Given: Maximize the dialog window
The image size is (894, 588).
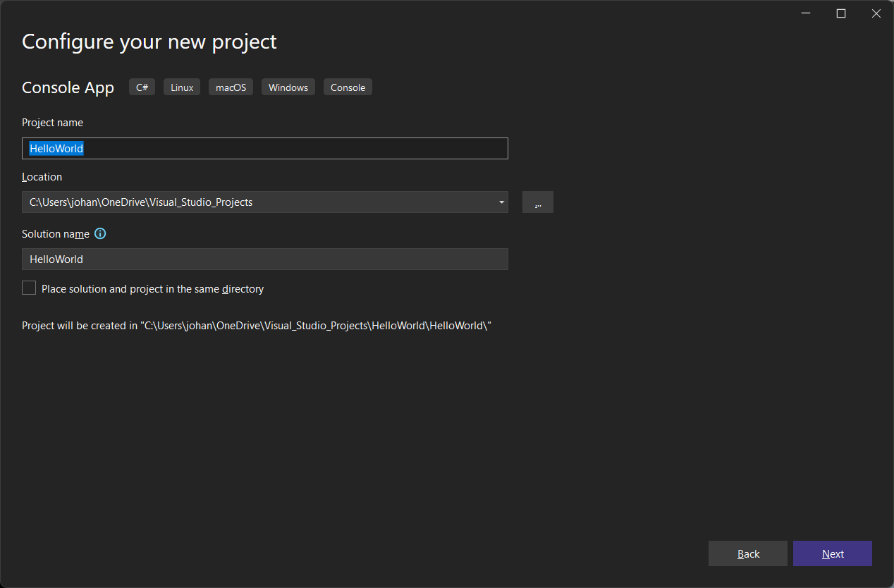Looking at the screenshot, I should pos(841,13).
